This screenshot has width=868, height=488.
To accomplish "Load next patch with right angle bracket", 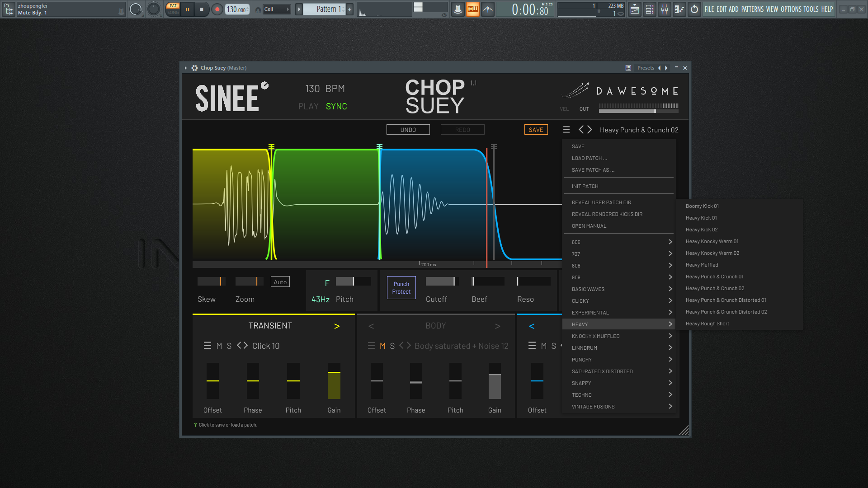I will click(590, 130).
